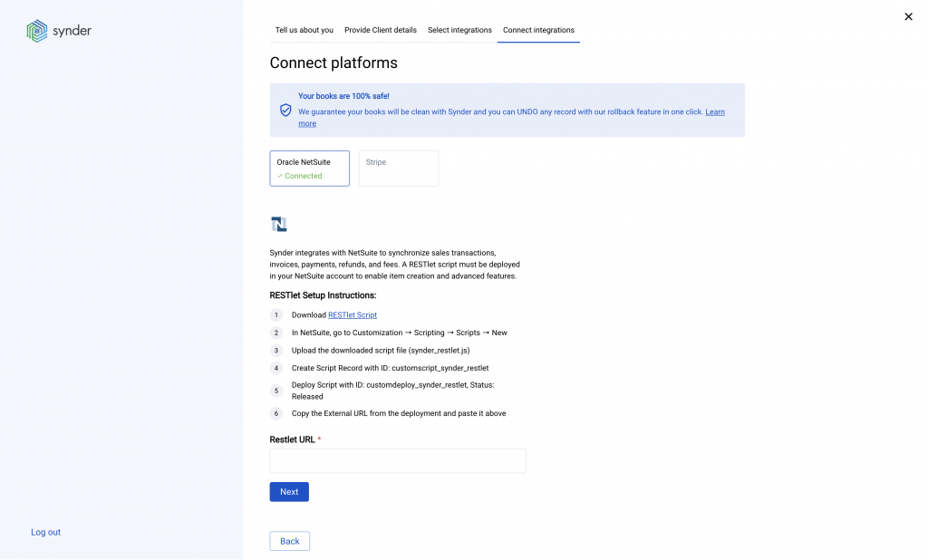
Task: Select the Oracle NetSuite platform card
Action: 309,169
